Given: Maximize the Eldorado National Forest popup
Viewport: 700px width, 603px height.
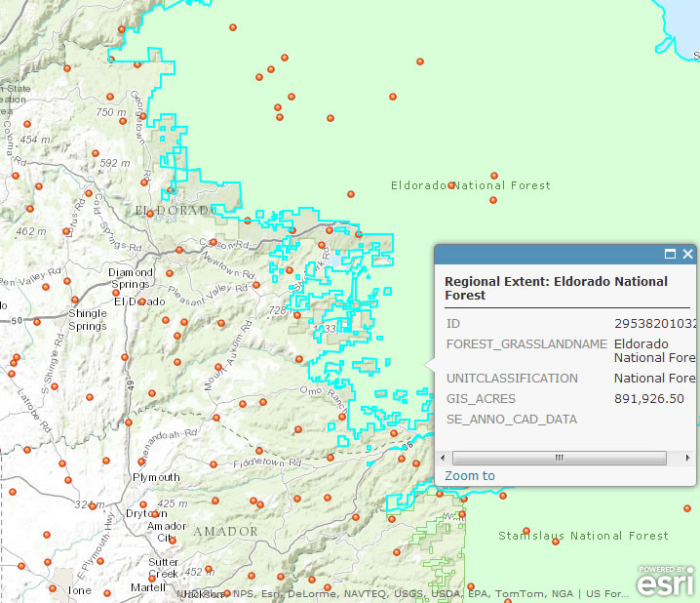Looking at the screenshot, I should click(670, 255).
